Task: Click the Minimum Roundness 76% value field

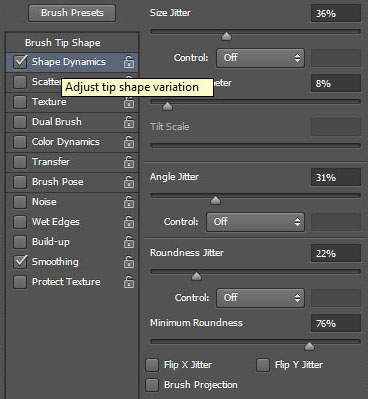Action: coord(336,323)
